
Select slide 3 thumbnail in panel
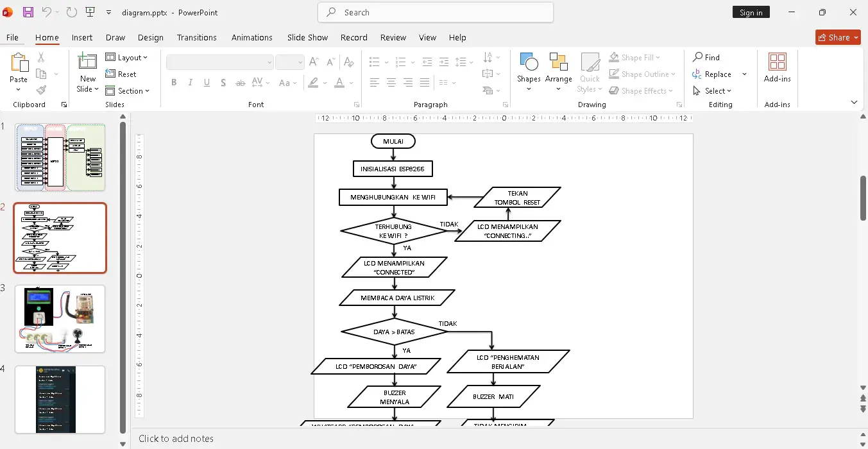click(x=60, y=319)
